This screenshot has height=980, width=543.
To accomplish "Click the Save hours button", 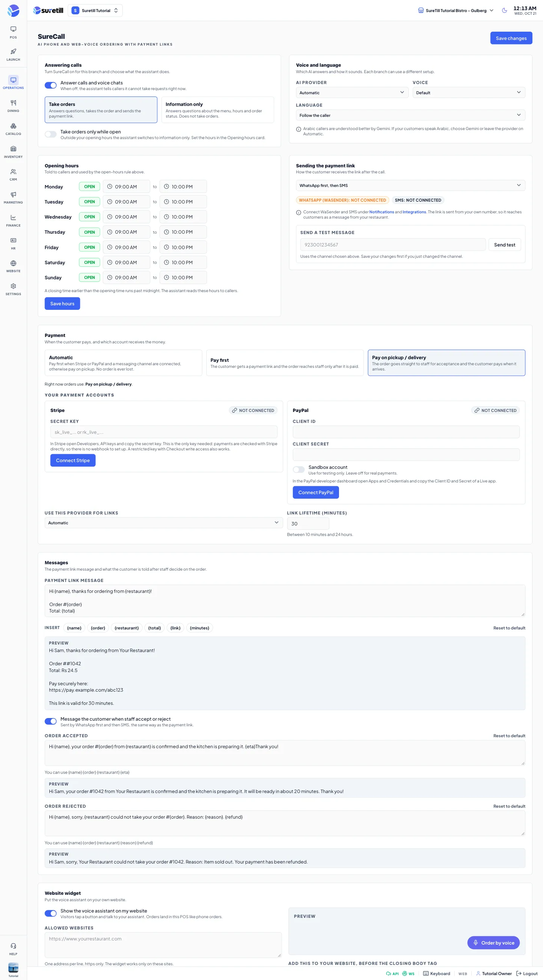I will [62, 303].
